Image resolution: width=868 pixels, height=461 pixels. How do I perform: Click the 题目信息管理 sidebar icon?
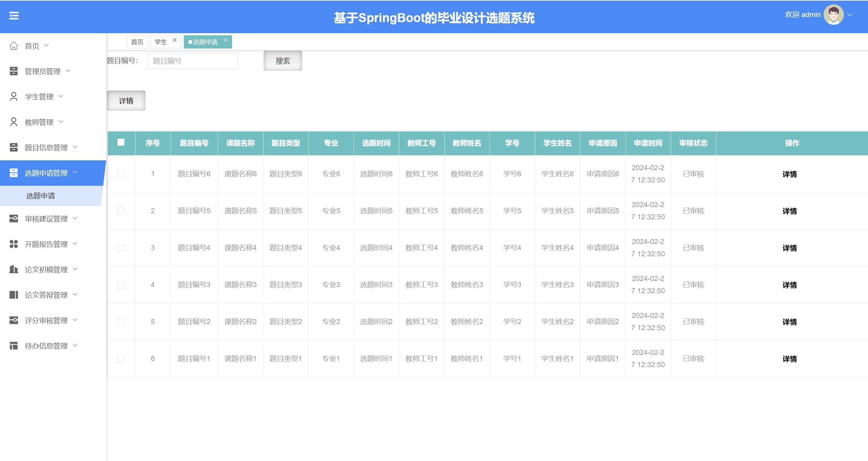tap(14, 147)
